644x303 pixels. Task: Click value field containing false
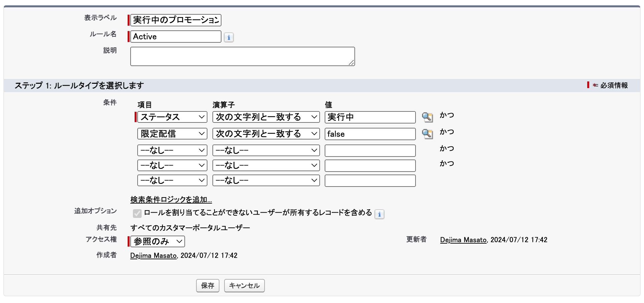(x=370, y=134)
